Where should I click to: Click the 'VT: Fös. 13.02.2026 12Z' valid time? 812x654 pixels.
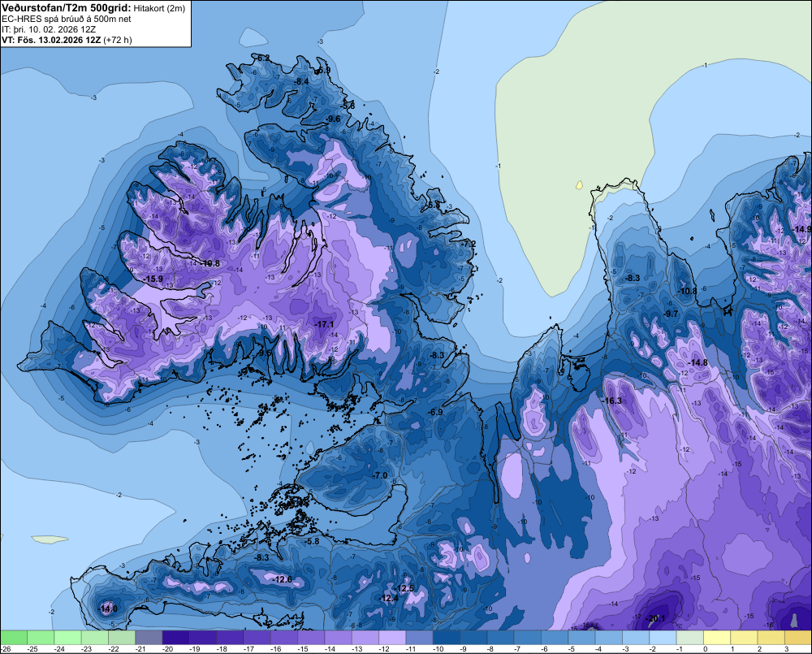click(x=51, y=40)
